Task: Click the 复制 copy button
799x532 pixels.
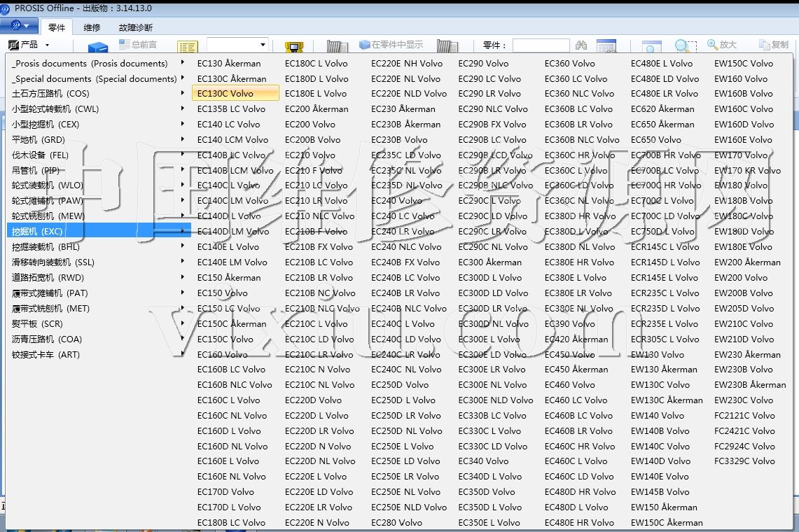Action: click(774, 45)
